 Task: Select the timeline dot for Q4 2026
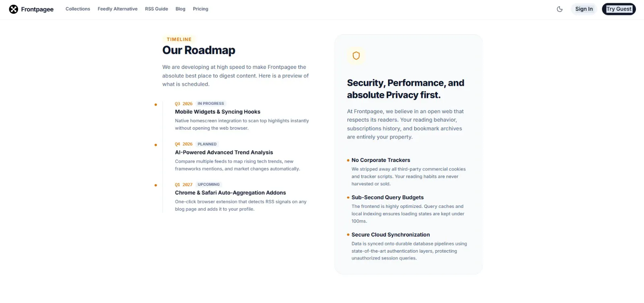(156, 145)
